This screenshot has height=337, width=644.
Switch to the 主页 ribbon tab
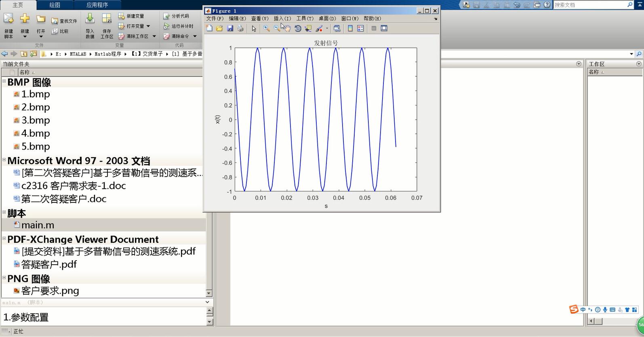pyautogui.click(x=18, y=5)
